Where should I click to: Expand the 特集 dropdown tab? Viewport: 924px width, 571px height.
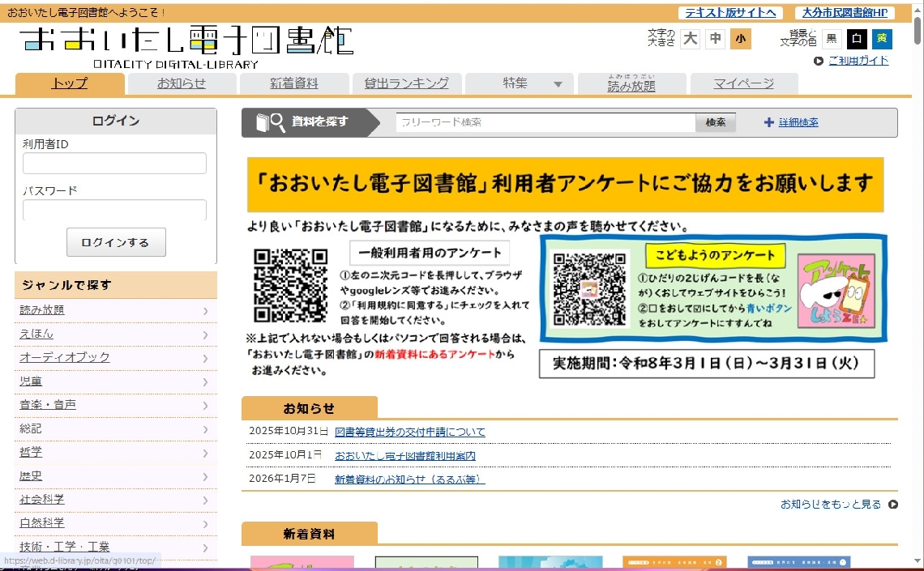520,83
